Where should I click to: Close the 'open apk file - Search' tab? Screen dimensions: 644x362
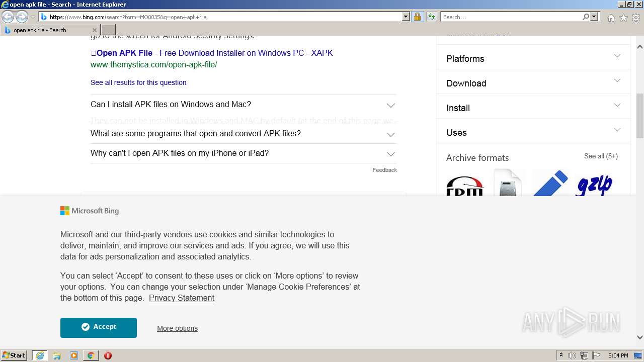coord(94,30)
